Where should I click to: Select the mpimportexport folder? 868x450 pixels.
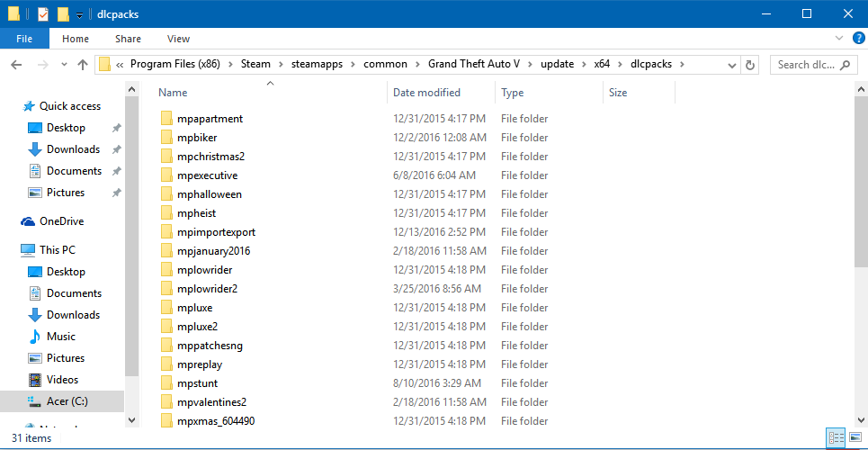coord(217,232)
